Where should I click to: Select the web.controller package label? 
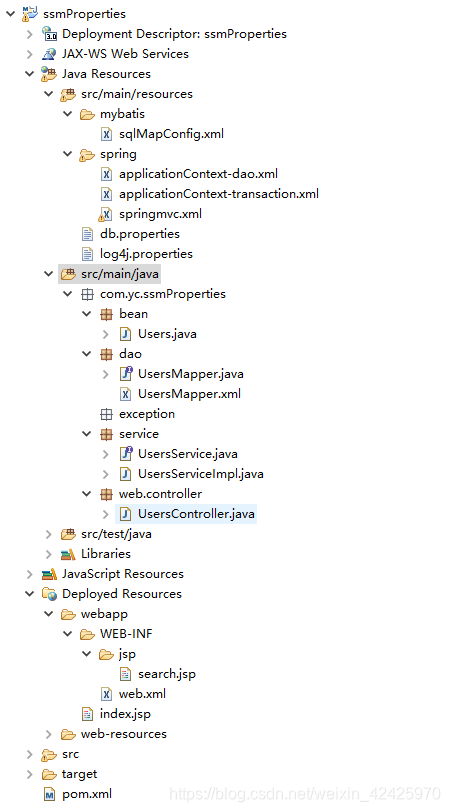(161, 494)
